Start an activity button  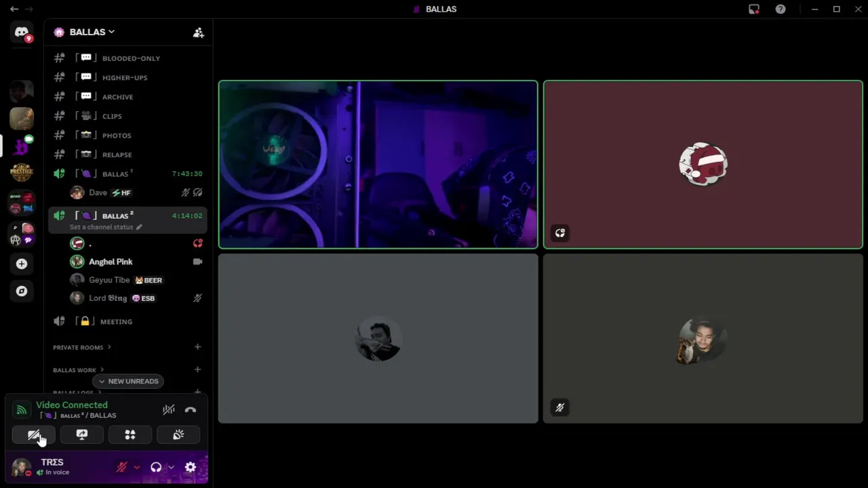pyautogui.click(x=130, y=434)
